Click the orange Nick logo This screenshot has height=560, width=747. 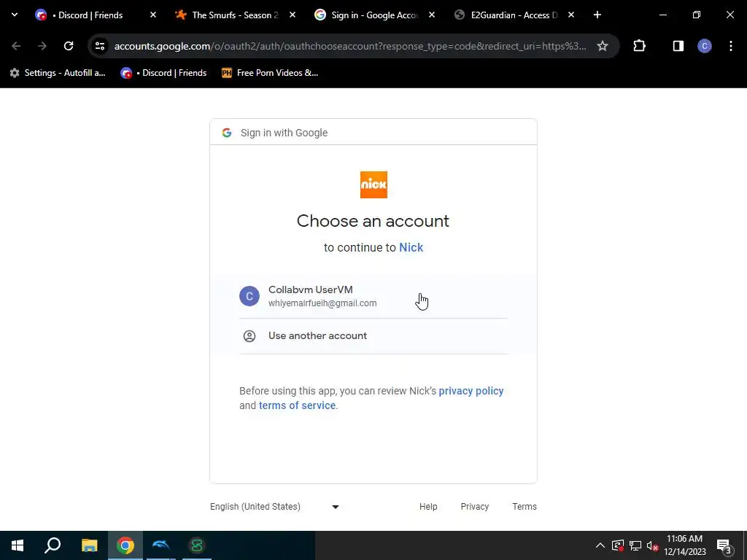click(373, 184)
